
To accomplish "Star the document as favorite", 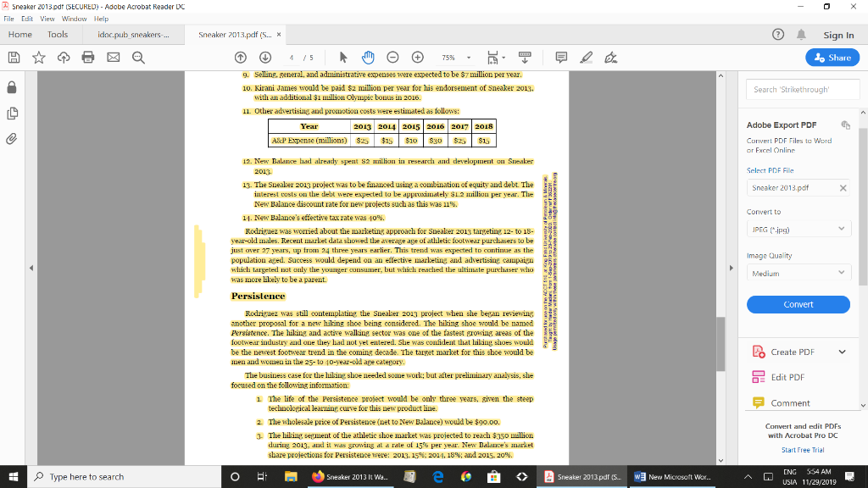I will pyautogui.click(x=39, y=58).
